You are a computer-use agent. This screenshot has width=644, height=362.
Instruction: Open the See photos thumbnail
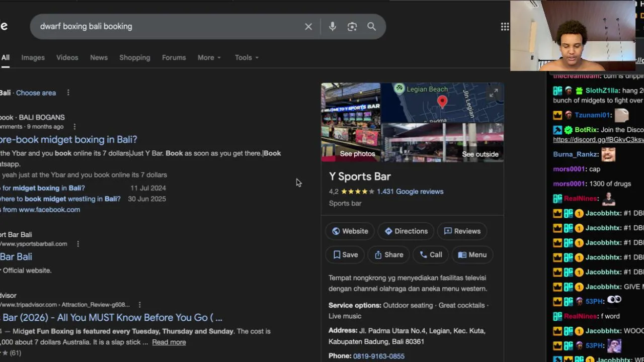point(351,122)
